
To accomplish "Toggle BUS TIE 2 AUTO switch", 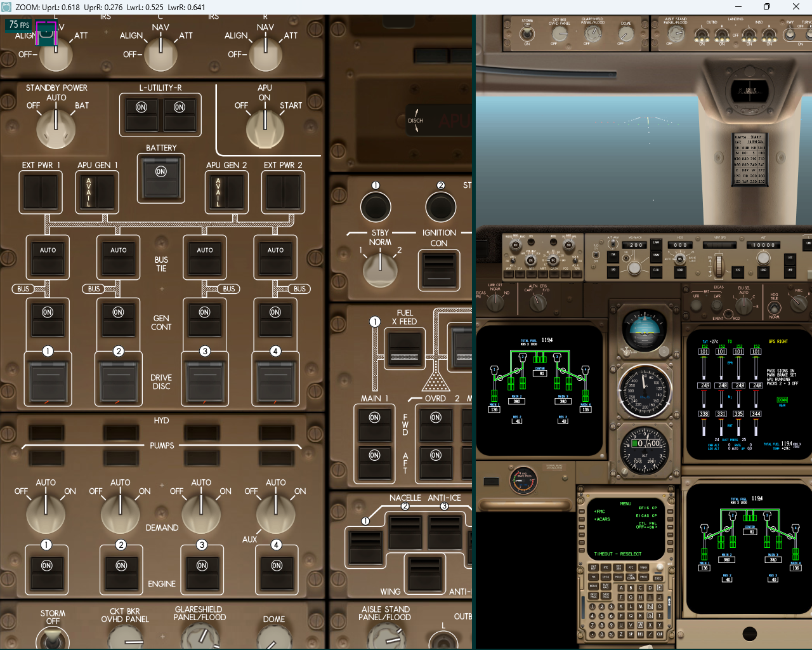I will [x=119, y=257].
